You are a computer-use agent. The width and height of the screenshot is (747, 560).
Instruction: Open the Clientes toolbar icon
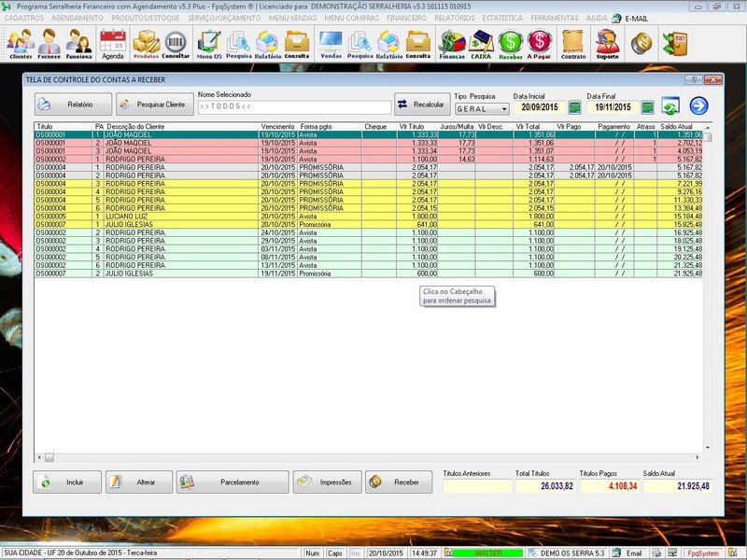[21, 44]
